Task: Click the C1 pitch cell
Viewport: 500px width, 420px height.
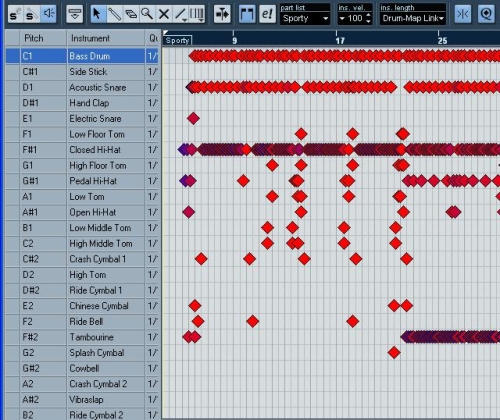Action: tap(43, 56)
